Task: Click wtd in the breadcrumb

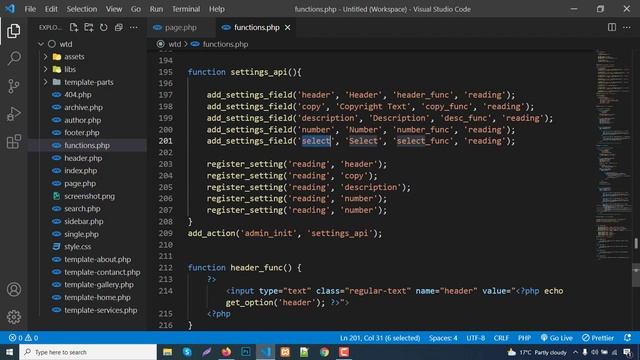Action: click(x=175, y=44)
